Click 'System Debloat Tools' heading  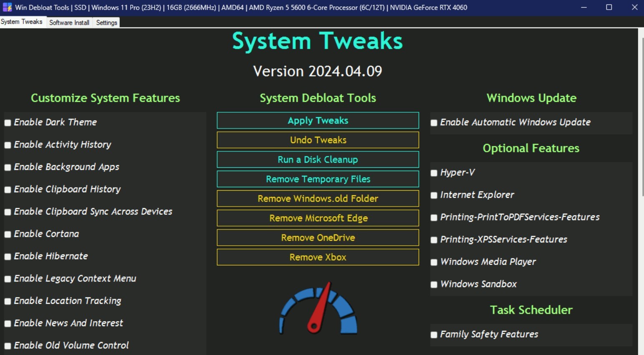click(318, 98)
